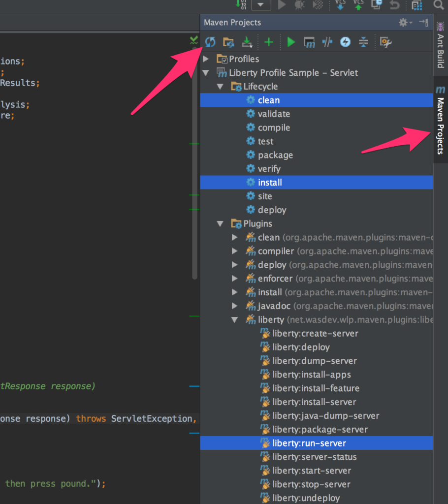Screen dimensions: 448x504
Task: Click the Reimport All Maven Projects icon
Action: [210, 42]
